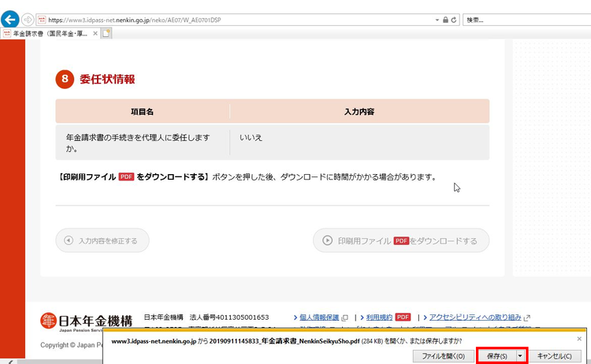The image size is (591, 364).
Task: Click the refresh icon in address bar
Action: [x=454, y=19]
